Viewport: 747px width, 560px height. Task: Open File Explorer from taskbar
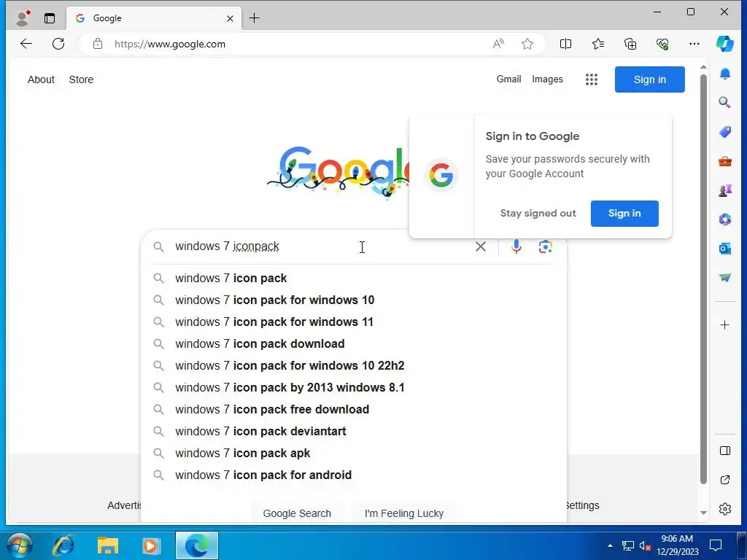pyautogui.click(x=108, y=545)
